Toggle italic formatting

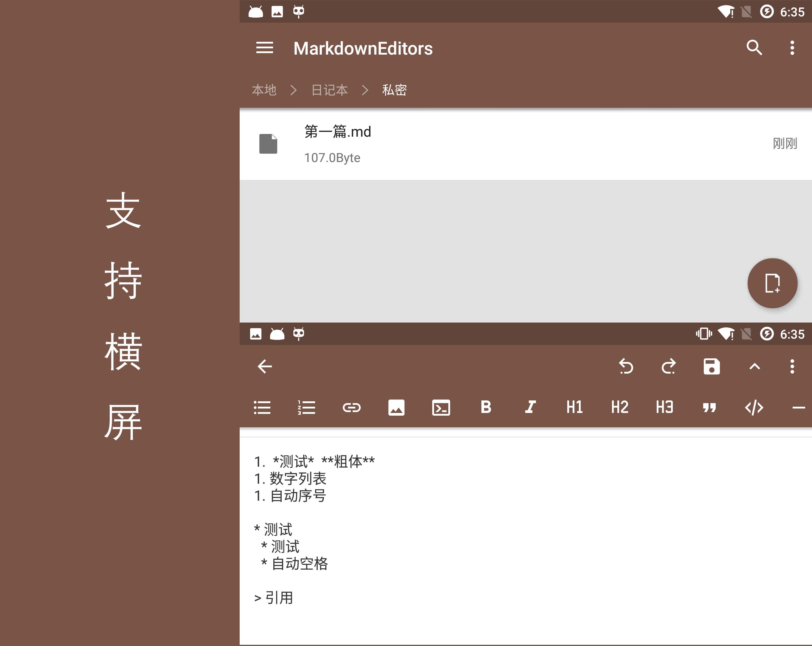pyautogui.click(x=530, y=407)
